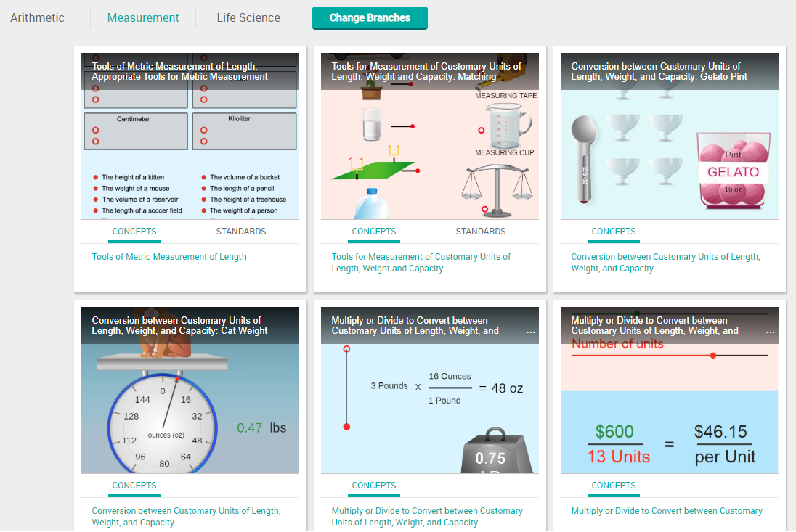Open the Multiply or Divide to Convert link under the 48 oz card

point(427,515)
